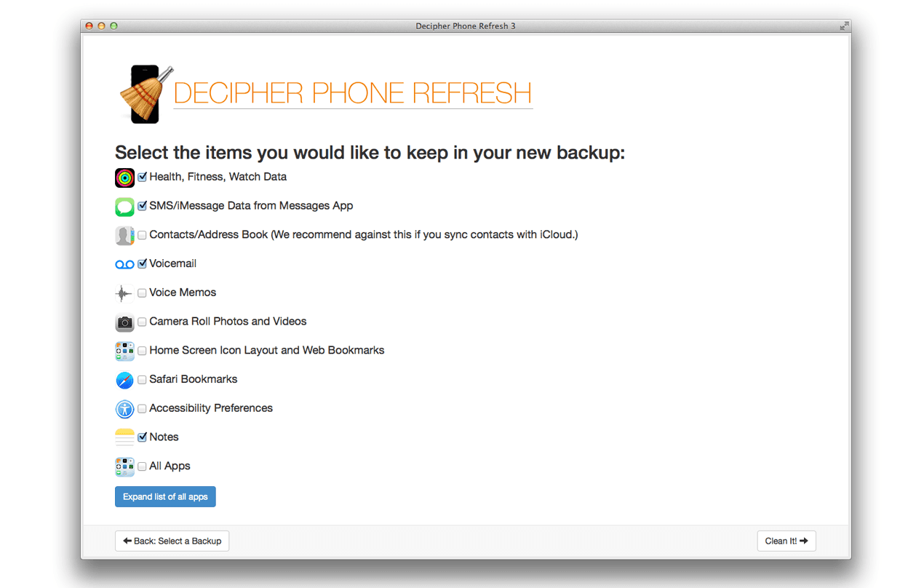
Task: Click the Voice Memos label
Action: click(183, 293)
